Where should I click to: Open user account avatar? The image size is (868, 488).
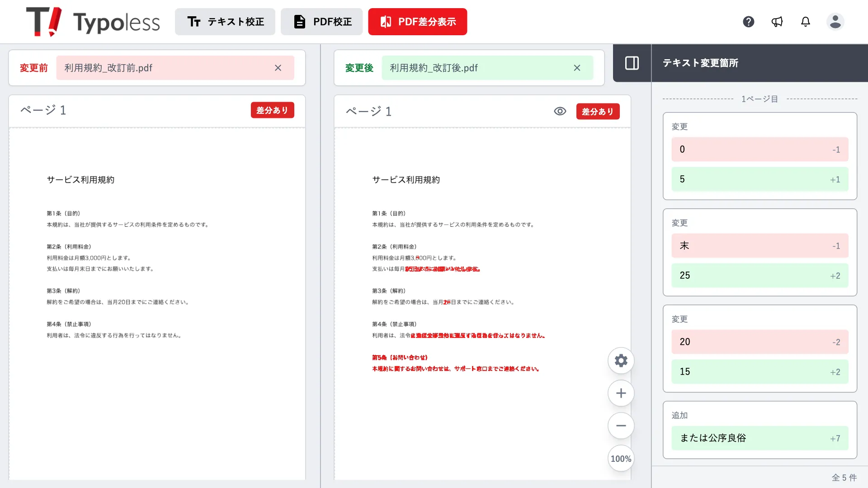835,22
